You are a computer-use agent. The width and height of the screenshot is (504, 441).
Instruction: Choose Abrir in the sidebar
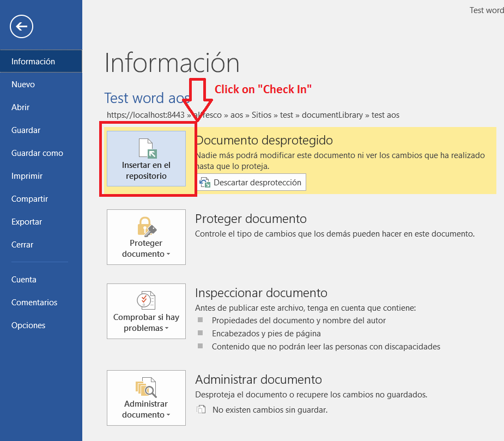pyautogui.click(x=21, y=107)
